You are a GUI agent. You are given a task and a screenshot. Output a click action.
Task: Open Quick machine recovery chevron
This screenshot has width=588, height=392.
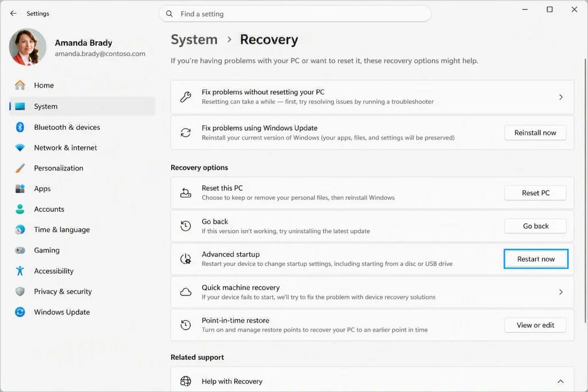561,292
